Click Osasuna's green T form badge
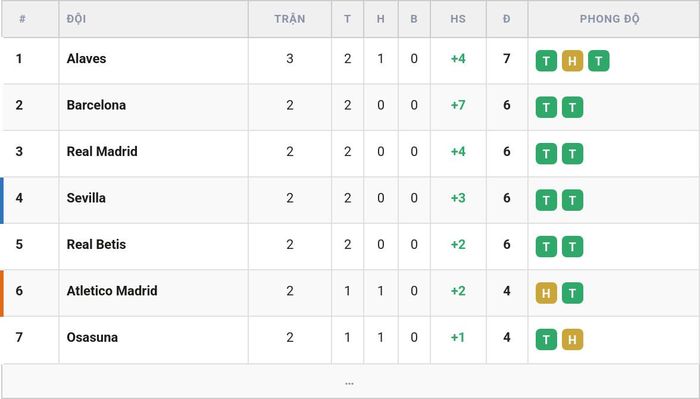 [546, 340]
